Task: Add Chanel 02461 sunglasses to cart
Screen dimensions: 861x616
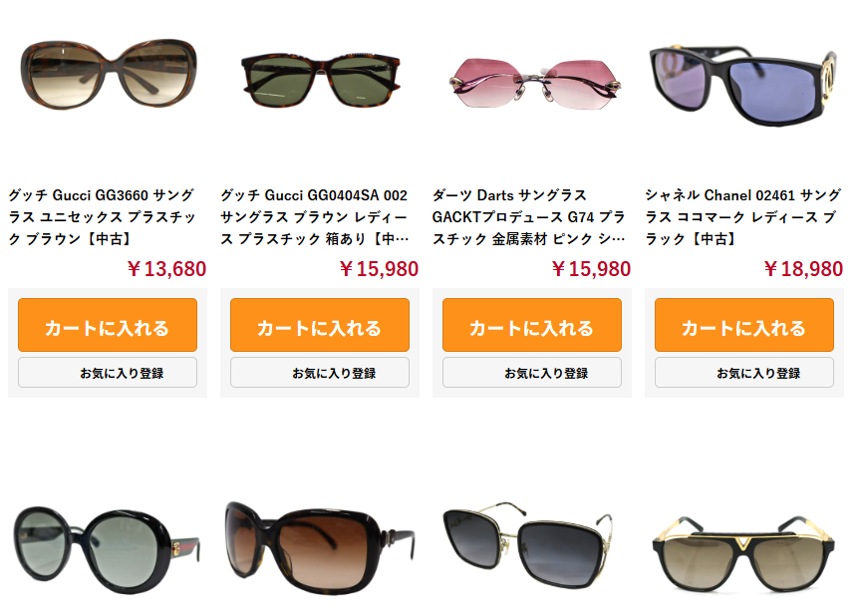Action: 744,325
